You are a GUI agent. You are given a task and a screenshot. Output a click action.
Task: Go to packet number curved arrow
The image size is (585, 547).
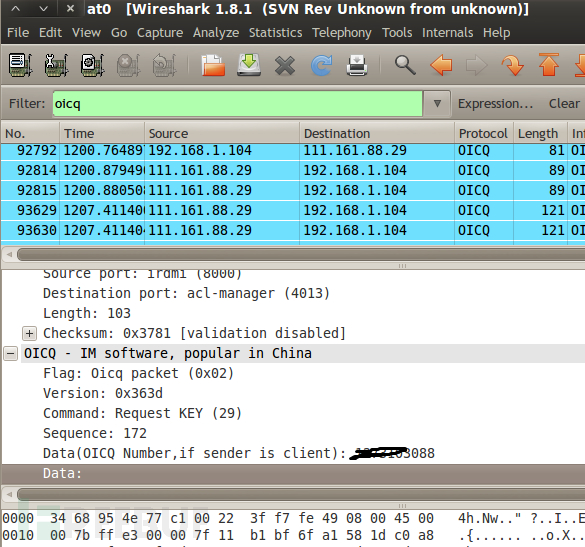pyautogui.click(x=513, y=65)
